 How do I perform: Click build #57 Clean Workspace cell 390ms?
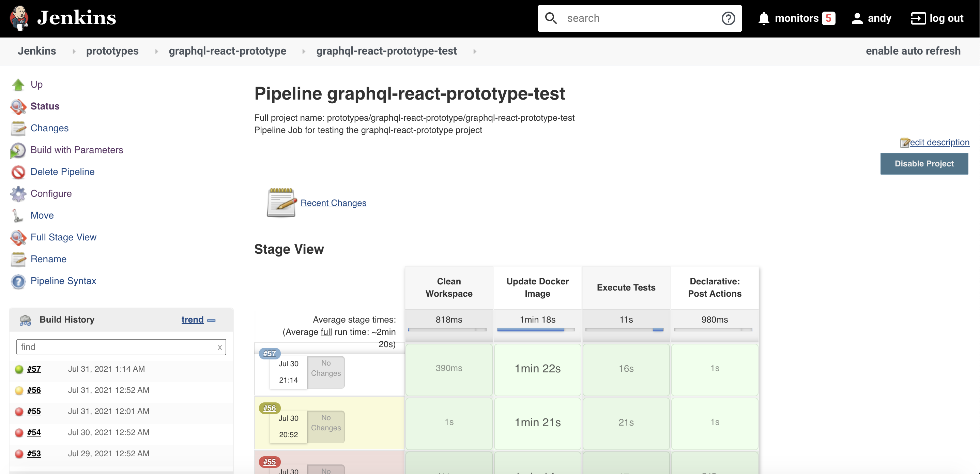[449, 370]
